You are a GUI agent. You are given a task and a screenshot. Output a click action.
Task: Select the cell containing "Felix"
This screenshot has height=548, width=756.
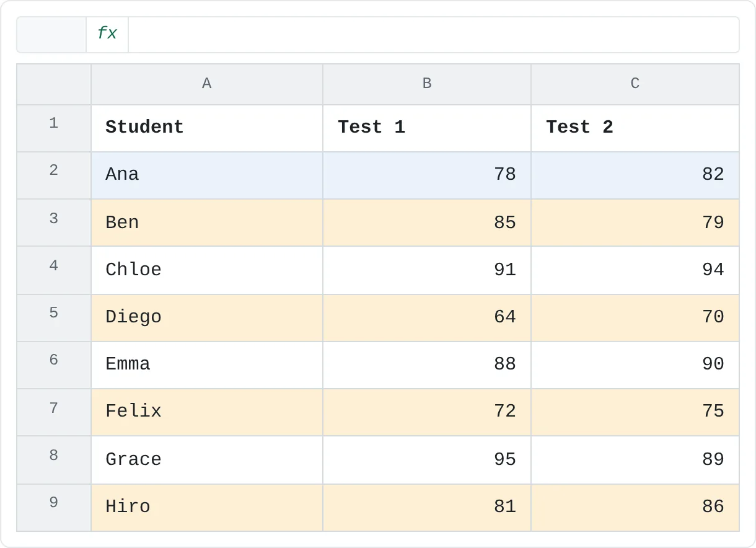click(x=207, y=412)
